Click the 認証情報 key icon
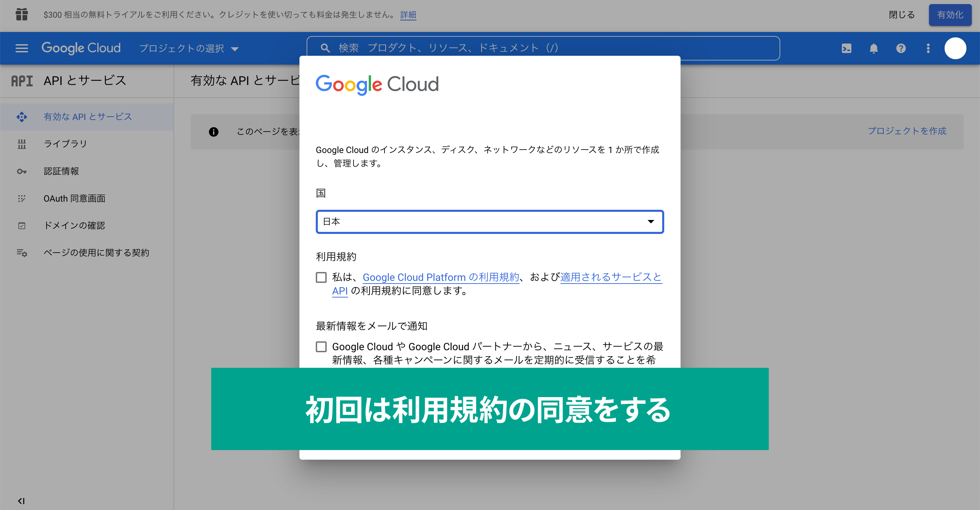This screenshot has width=980, height=510. pyautogui.click(x=22, y=171)
